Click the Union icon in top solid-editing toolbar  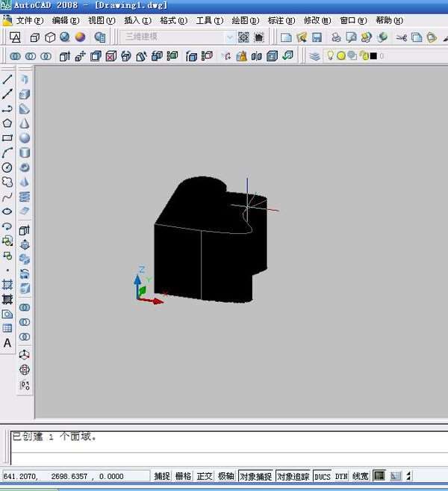point(16,56)
